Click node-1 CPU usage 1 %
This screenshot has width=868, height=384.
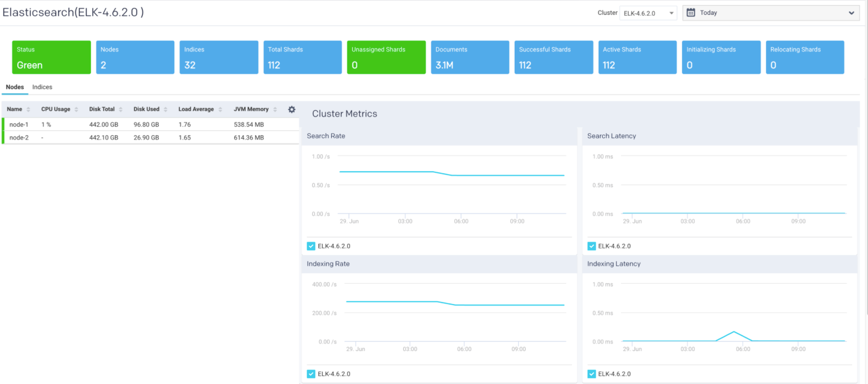(46, 125)
